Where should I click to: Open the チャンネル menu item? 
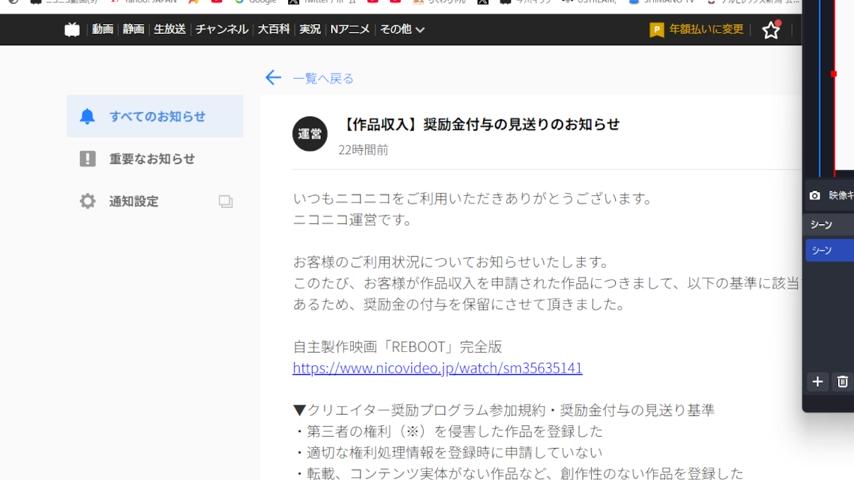click(222, 29)
